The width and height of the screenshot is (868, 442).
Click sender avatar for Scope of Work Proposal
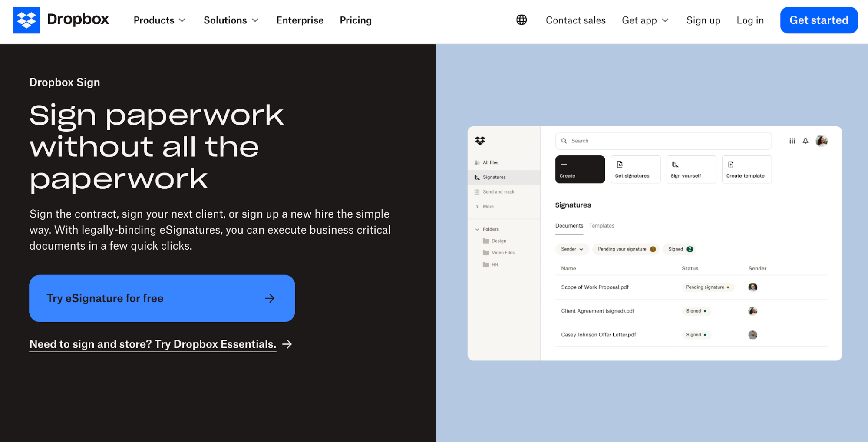[x=753, y=287]
